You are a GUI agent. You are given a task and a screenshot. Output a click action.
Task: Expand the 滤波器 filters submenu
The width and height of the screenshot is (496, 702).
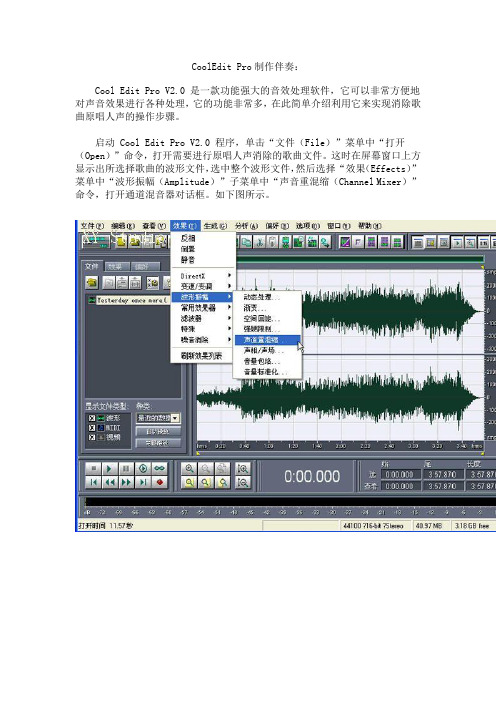[x=204, y=318]
